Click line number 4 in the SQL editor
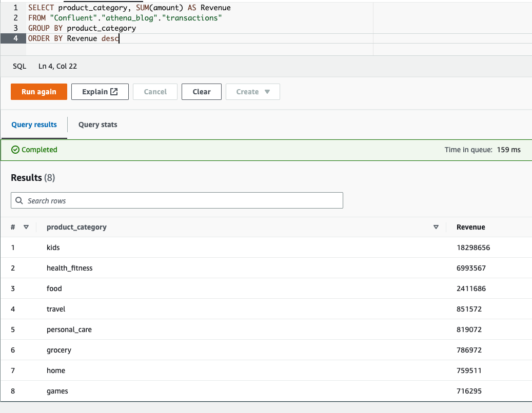 tap(15, 38)
